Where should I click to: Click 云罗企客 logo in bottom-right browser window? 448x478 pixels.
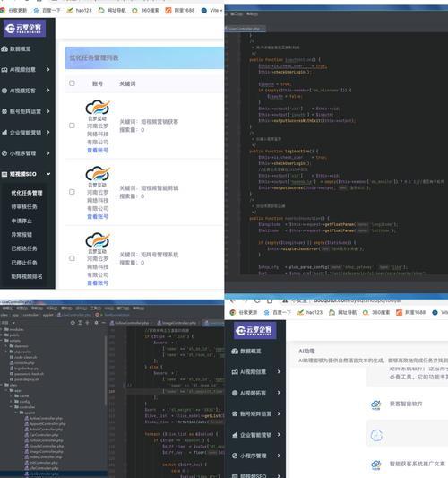255,330
